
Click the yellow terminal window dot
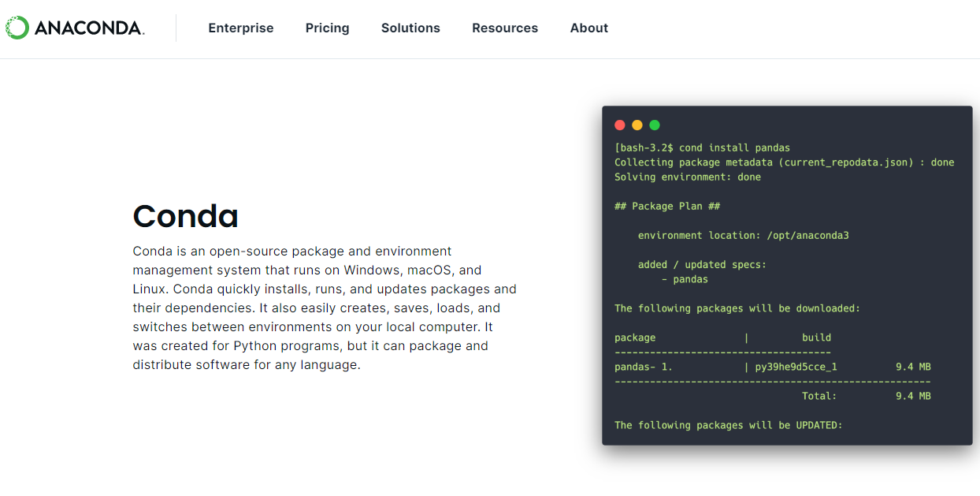pyautogui.click(x=637, y=125)
